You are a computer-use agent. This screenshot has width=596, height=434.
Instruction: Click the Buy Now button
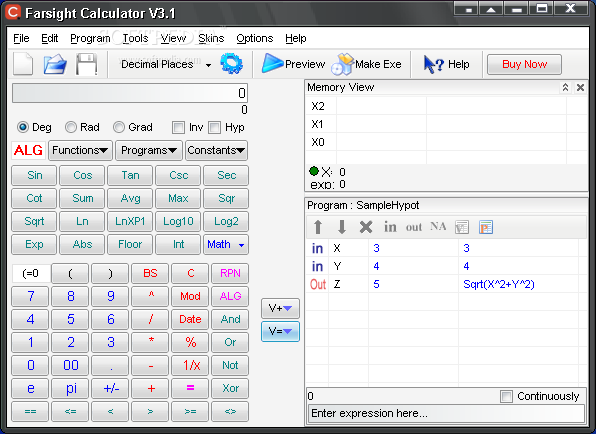pos(524,64)
